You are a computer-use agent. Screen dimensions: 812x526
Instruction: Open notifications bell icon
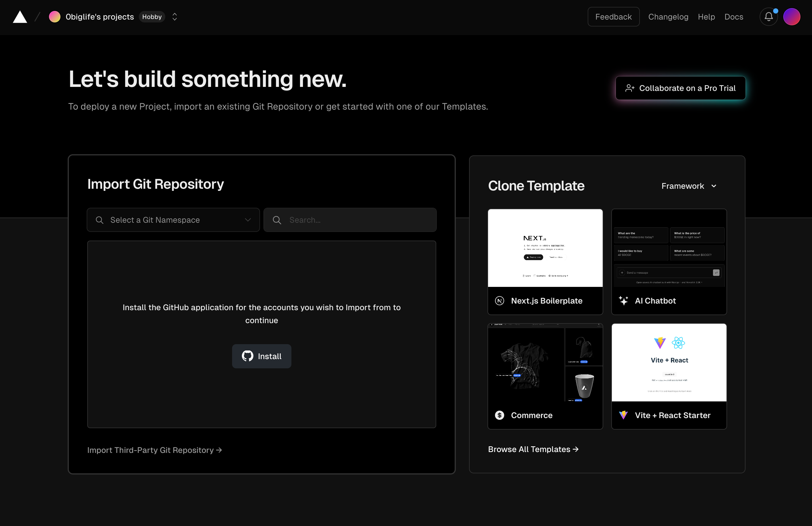pos(768,17)
